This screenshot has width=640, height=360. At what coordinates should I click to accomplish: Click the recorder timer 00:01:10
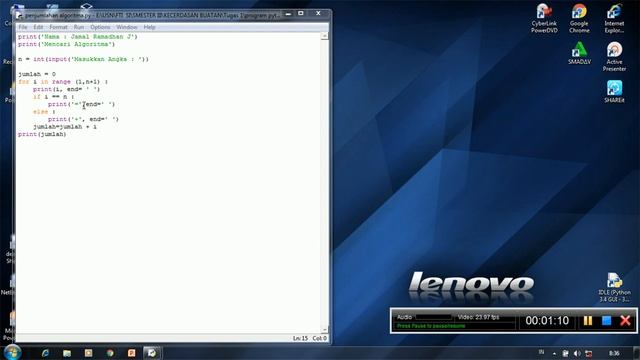click(547, 321)
